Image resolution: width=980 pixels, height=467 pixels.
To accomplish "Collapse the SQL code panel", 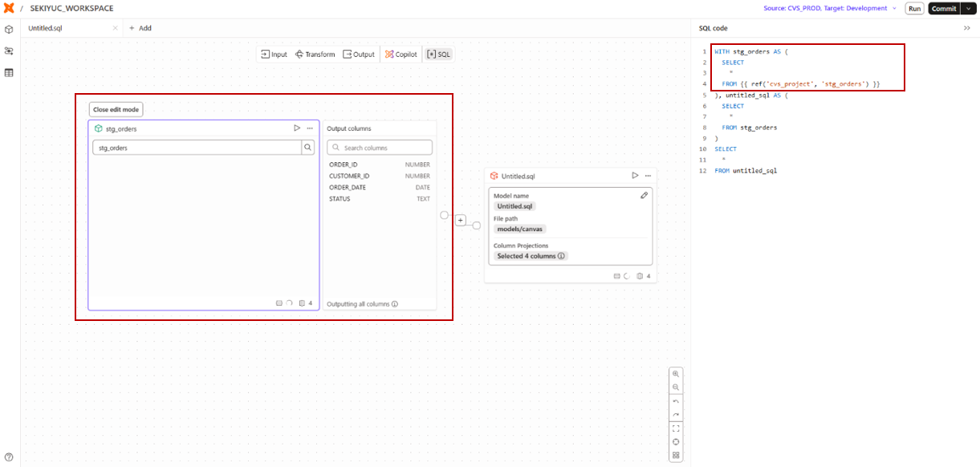I will pos(967,28).
